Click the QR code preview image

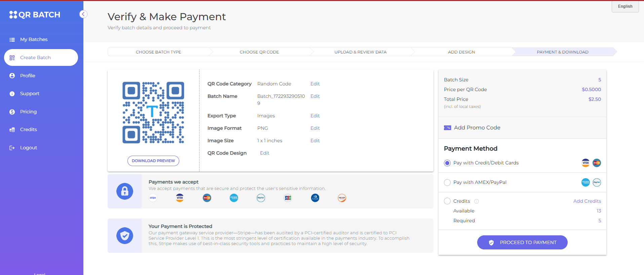tap(153, 113)
